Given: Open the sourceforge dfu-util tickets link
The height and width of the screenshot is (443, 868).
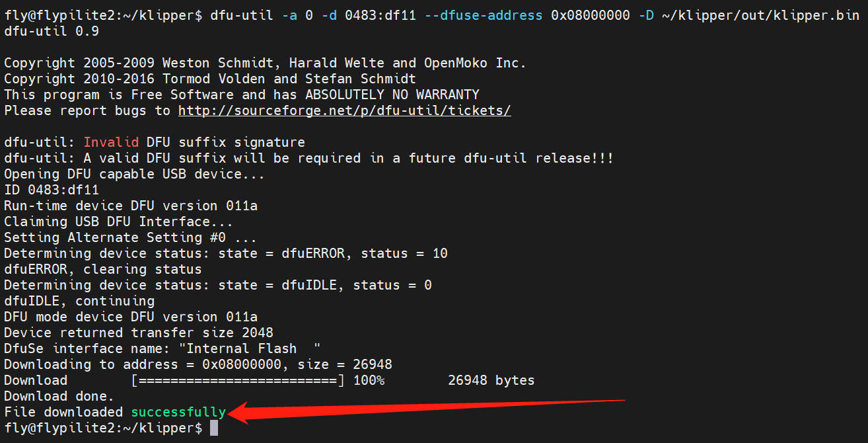Looking at the screenshot, I should click(x=344, y=110).
